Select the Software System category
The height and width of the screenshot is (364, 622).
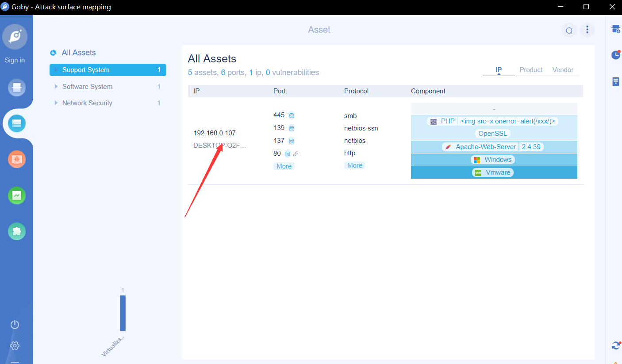108,87
